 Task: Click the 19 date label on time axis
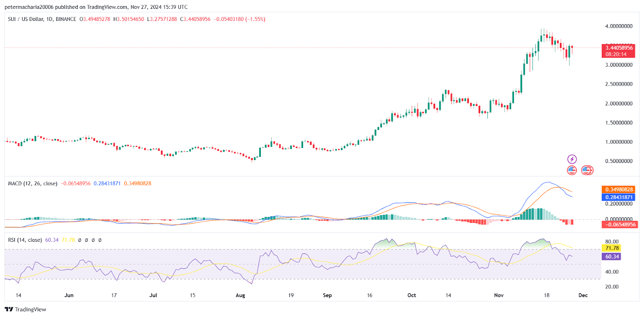[291, 295]
